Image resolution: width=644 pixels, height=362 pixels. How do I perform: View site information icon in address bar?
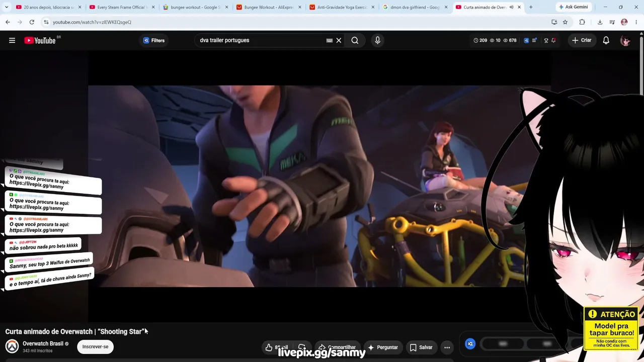[x=46, y=22]
